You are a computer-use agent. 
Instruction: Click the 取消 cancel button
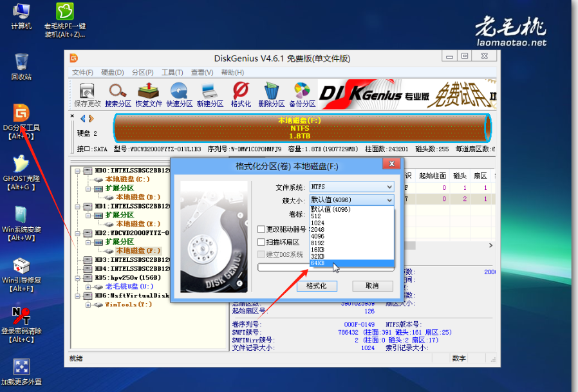[x=372, y=286]
